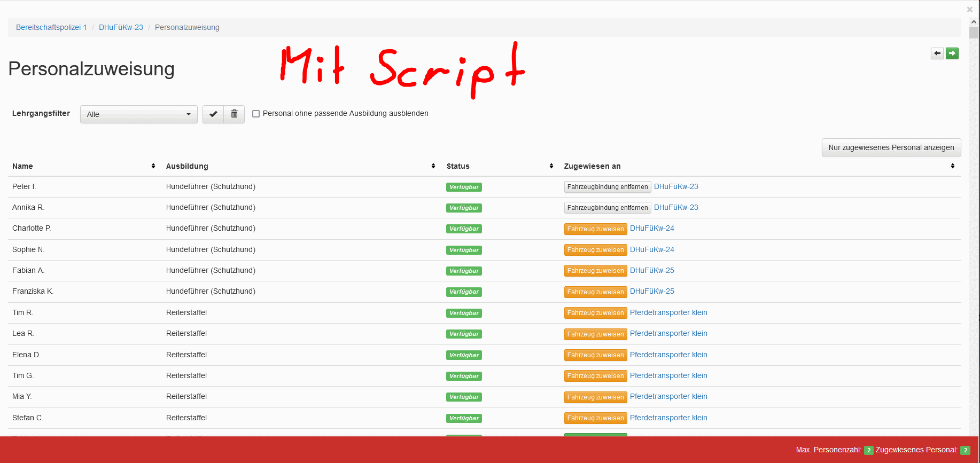Assign vehicle to Charlotte P.

point(595,229)
